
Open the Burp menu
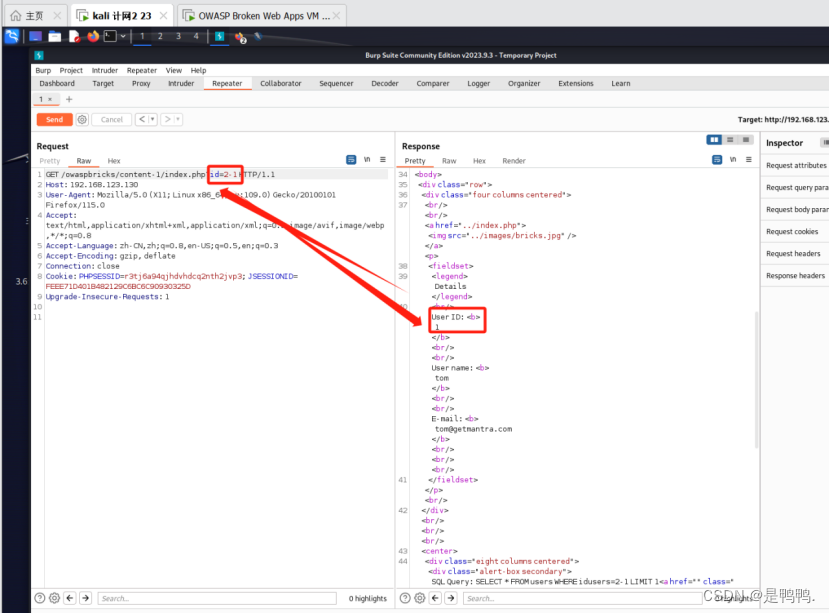tap(43, 70)
